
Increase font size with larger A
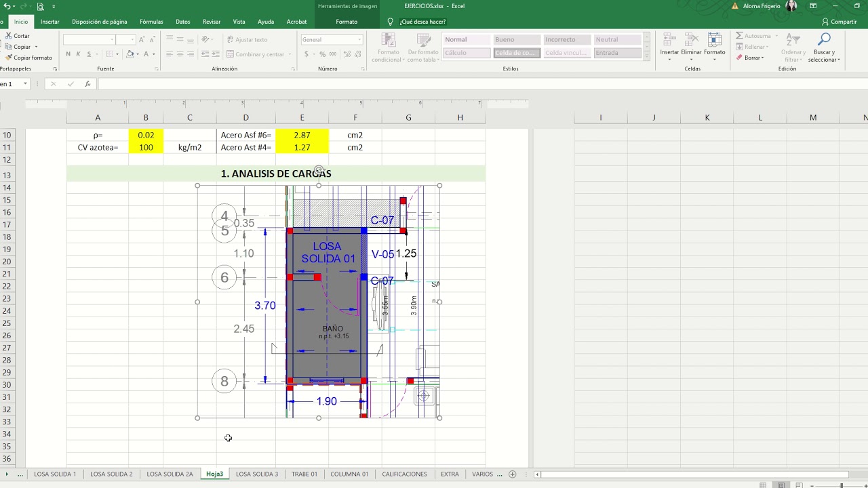point(142,40)
